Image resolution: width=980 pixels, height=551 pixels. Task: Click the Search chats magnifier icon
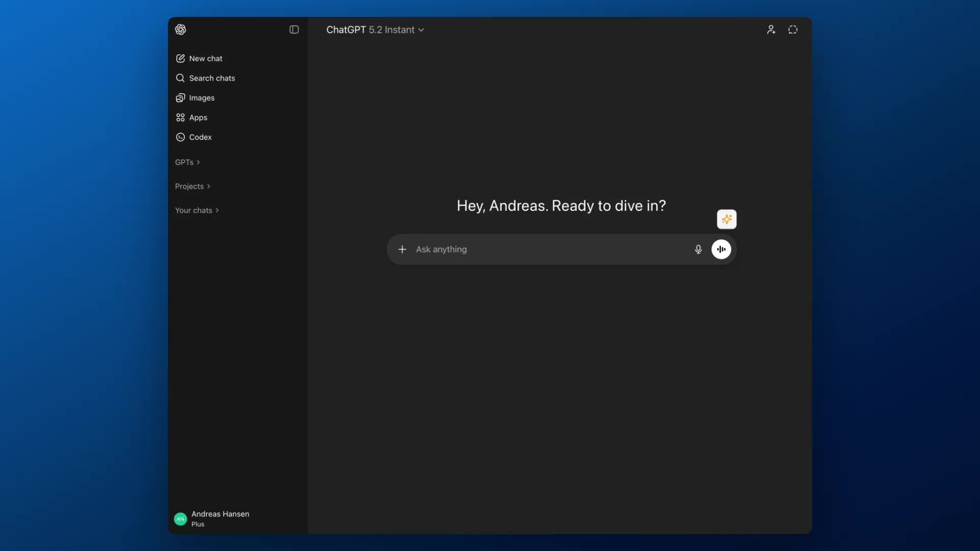tap(180, 78)
